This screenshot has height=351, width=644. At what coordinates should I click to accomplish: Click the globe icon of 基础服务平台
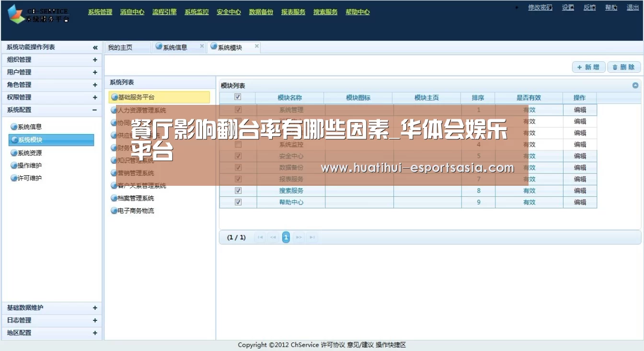[x=115, y=97]
